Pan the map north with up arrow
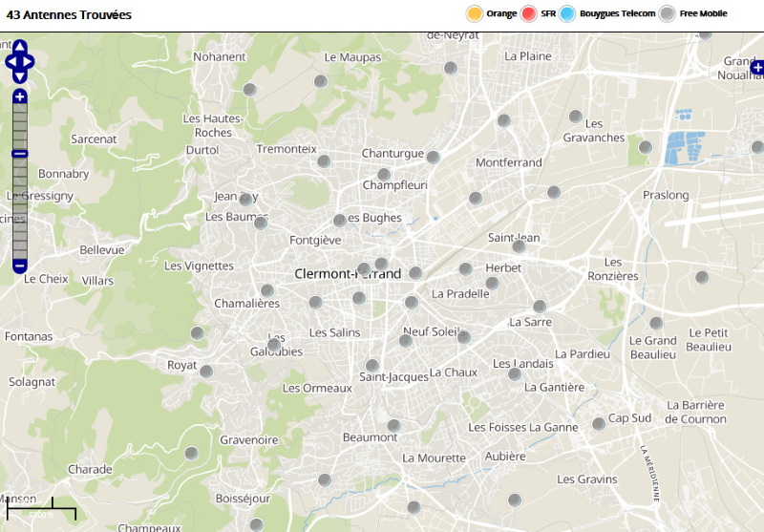This screenshot has width=764, height=532. (x=20, y=46)
